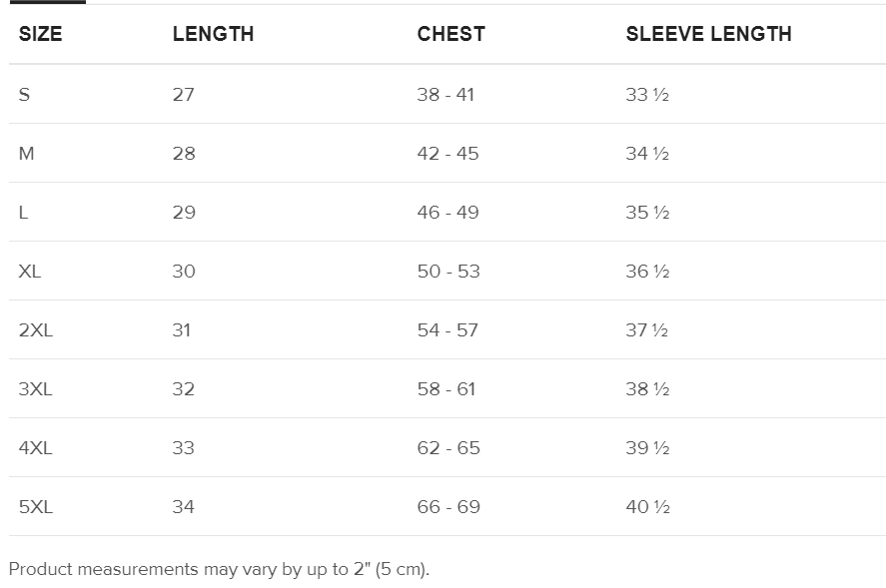Click the SLEEVE LENGTH column header

tap(708, 34)
